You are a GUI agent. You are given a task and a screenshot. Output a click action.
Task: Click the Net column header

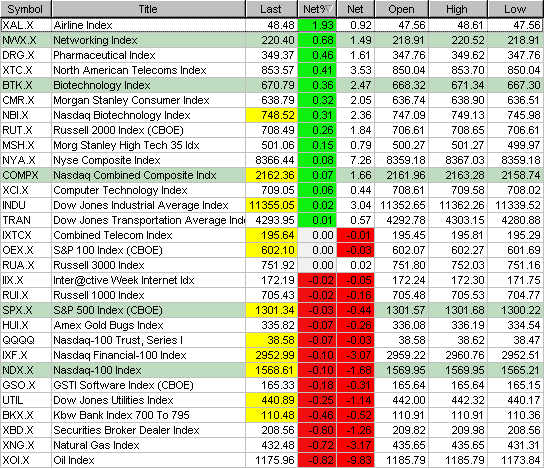coord(355,9)
